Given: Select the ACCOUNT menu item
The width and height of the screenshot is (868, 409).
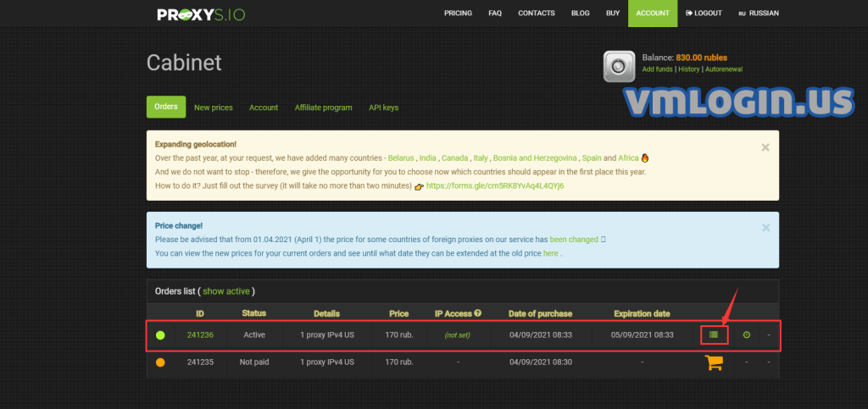Looking at the screenshot, I should point(653,14).
